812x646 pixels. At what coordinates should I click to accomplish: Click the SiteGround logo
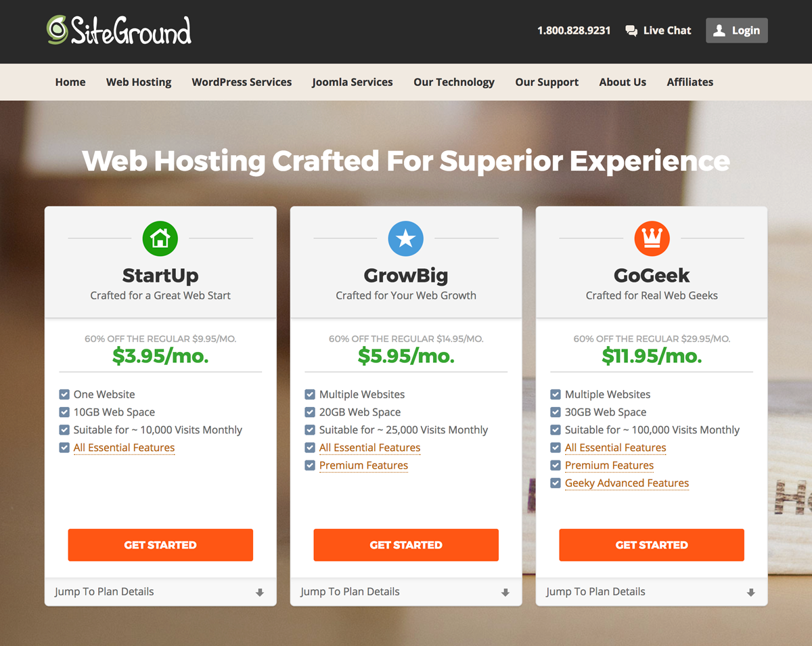[119, 30]
